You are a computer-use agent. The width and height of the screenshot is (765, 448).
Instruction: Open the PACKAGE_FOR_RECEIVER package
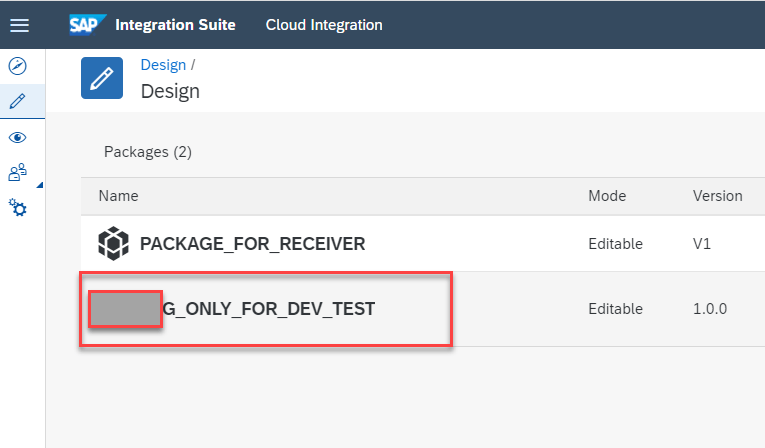click(252, 243)
